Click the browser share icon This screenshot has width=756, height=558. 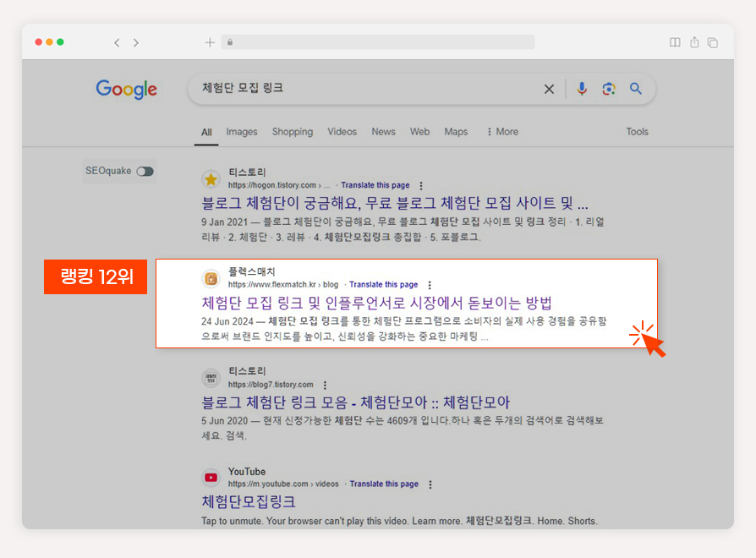tap(694, 42)
